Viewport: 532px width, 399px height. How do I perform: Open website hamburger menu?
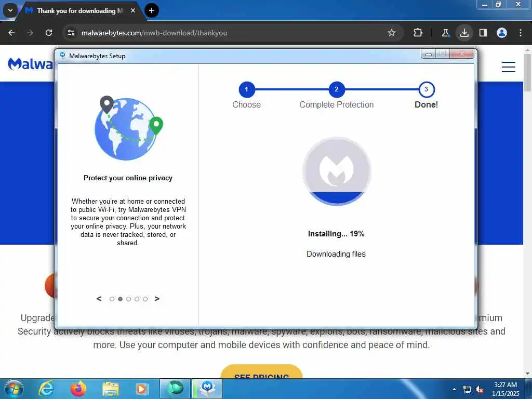tap(508, 67)
